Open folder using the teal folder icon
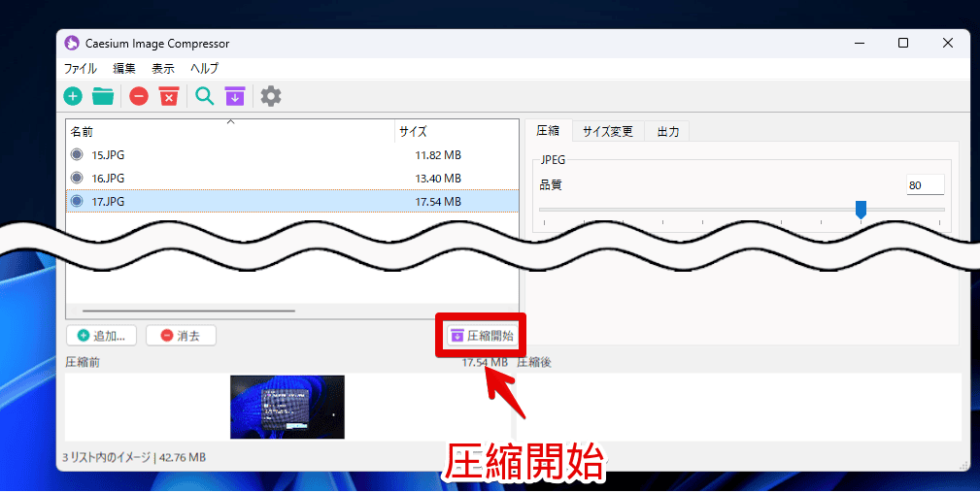This screenshot has width=980, height=493. tap(103, 96)
